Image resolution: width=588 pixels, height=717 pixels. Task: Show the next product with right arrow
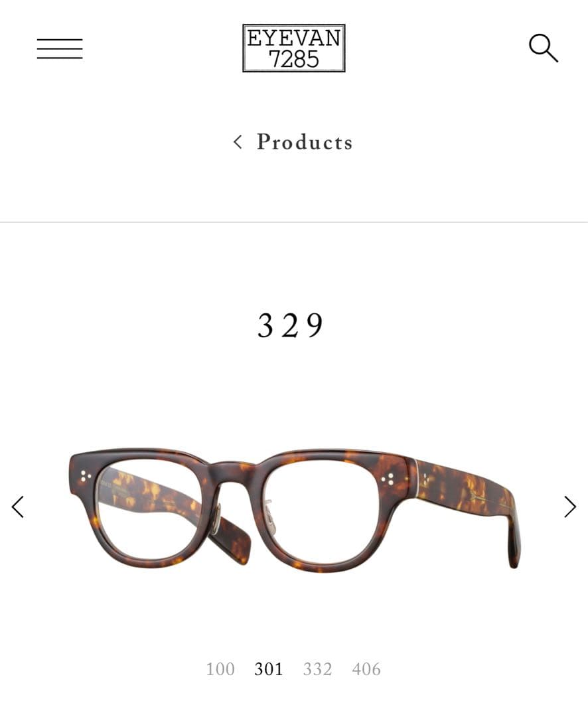click(569, 507)
